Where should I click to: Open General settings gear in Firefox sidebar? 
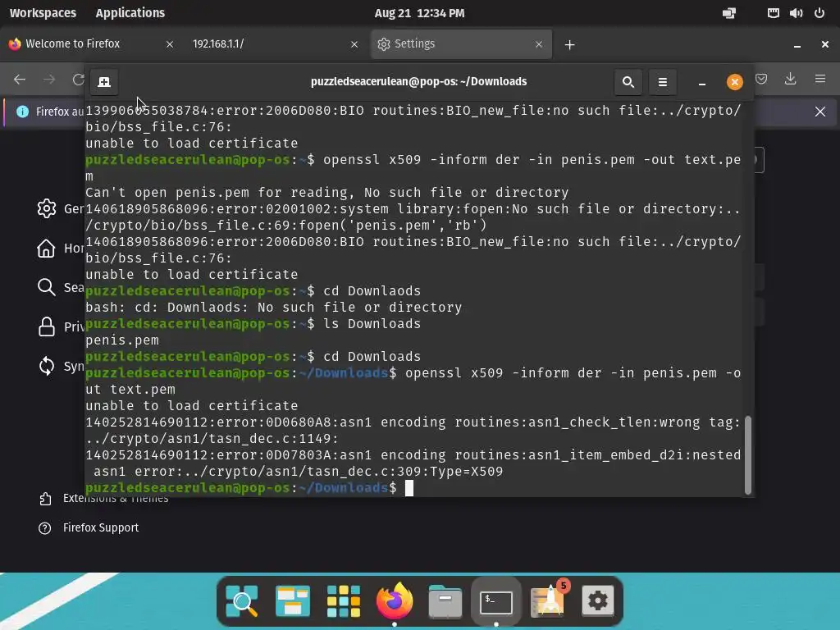(x=47, y=208)
